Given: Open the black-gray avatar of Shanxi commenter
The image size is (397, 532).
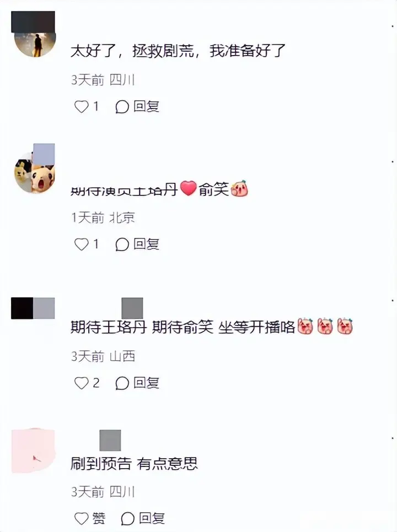Looking at the screenshot, I should 33,308.
